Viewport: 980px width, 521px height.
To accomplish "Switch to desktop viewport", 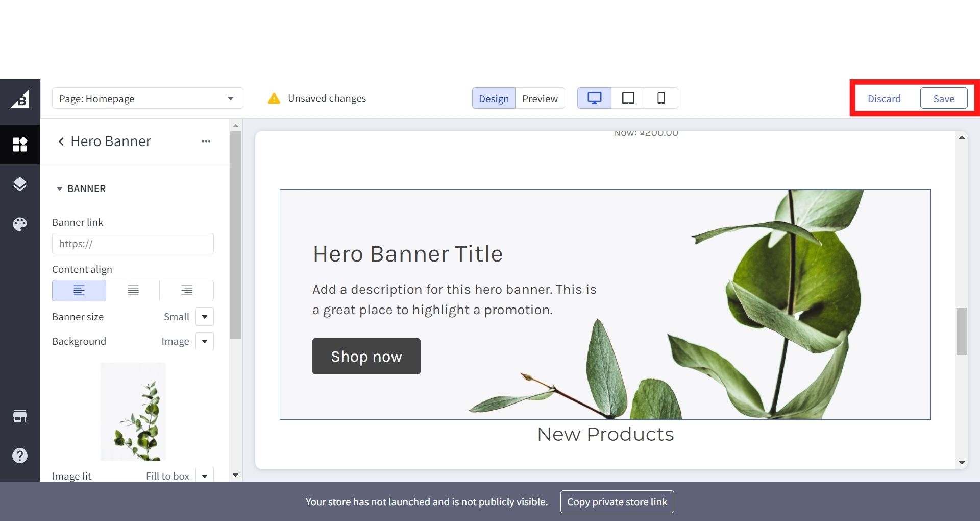I will pyautogui.click(x=594, y=98).
